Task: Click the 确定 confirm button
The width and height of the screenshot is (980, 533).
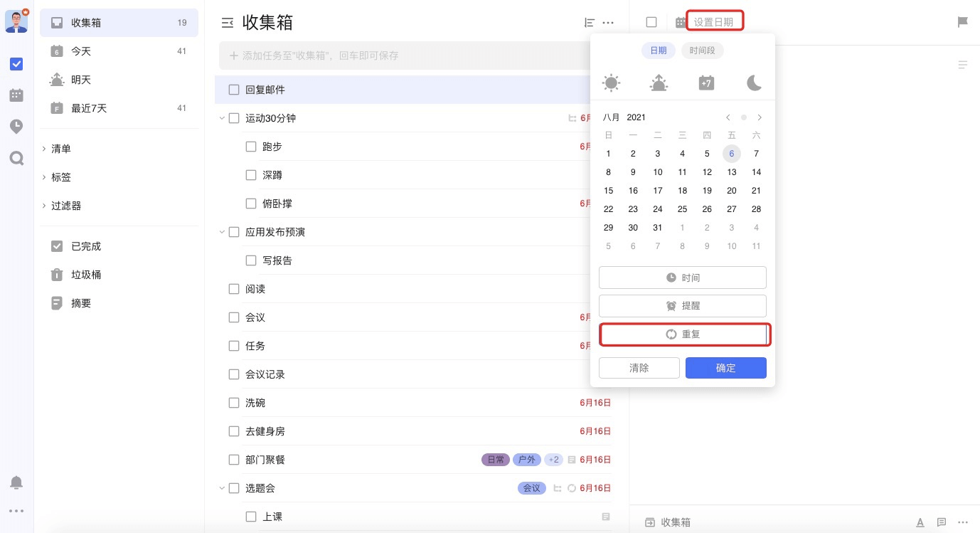Action: click(x=726, y=368)
